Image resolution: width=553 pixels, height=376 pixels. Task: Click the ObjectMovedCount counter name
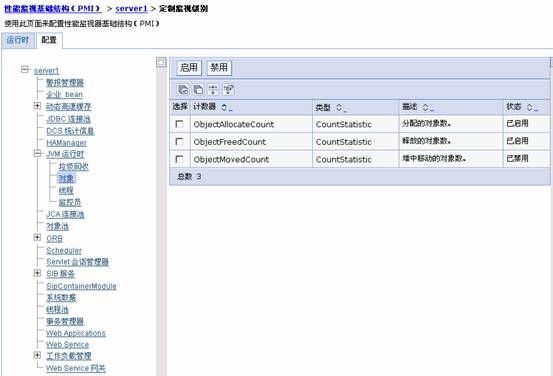coord(231,159)
